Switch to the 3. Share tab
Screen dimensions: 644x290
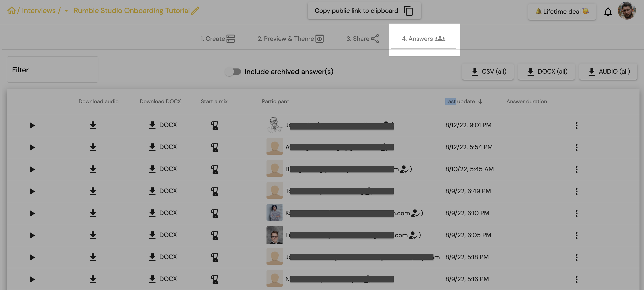362,39
